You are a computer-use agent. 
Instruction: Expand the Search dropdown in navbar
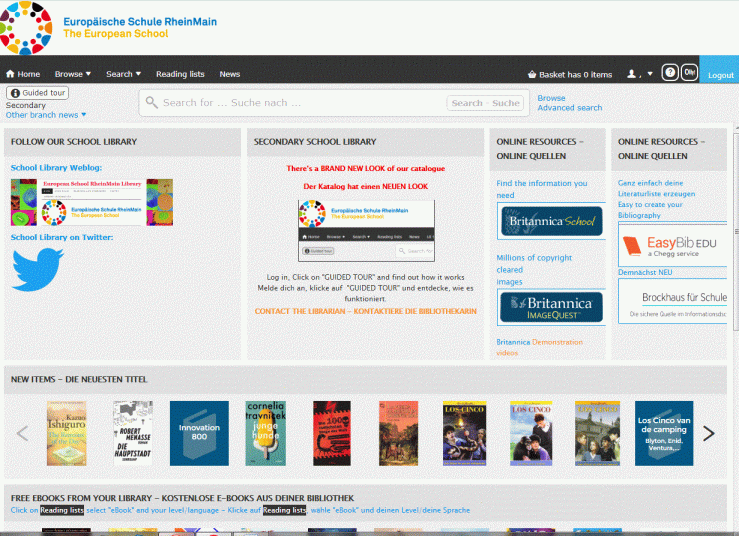pyautogui.click(x=123, y=74)
